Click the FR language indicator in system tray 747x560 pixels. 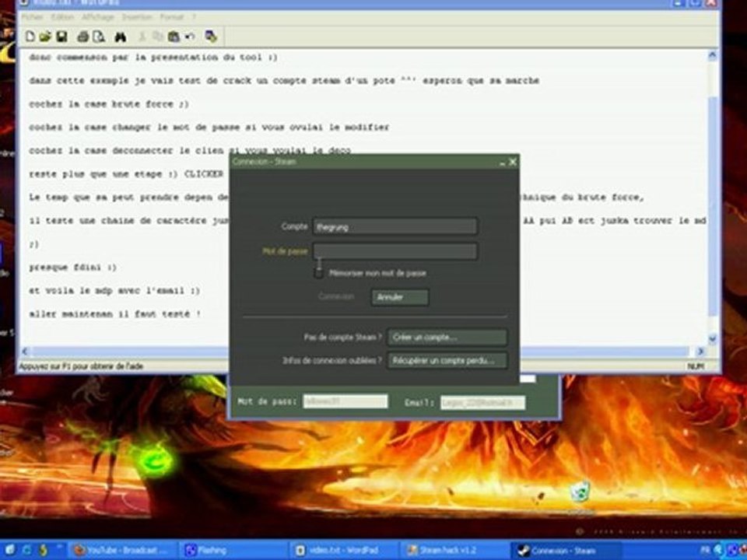[705, 550]
